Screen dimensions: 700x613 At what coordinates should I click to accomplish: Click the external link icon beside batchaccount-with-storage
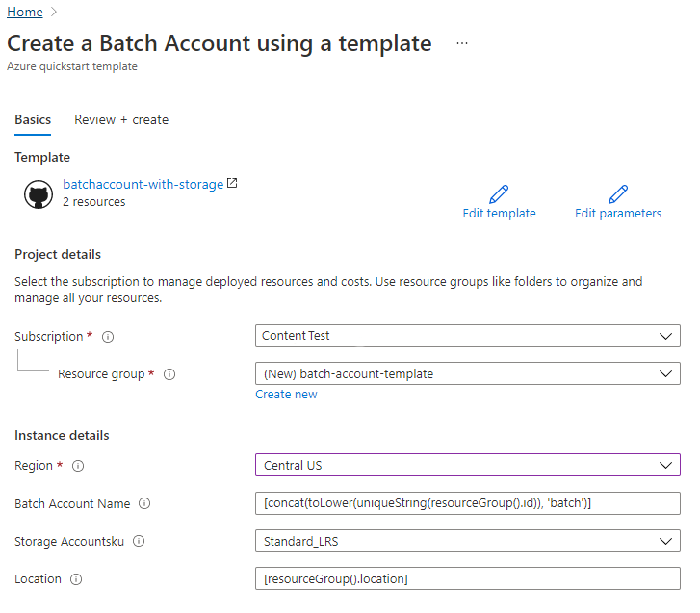[x=232, y=183]
